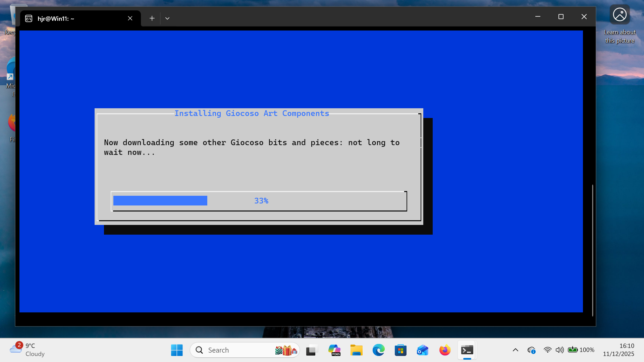The image size is (644, 362).
Task: Open the Windows Start menu
Action: click(x=177, y=350)
